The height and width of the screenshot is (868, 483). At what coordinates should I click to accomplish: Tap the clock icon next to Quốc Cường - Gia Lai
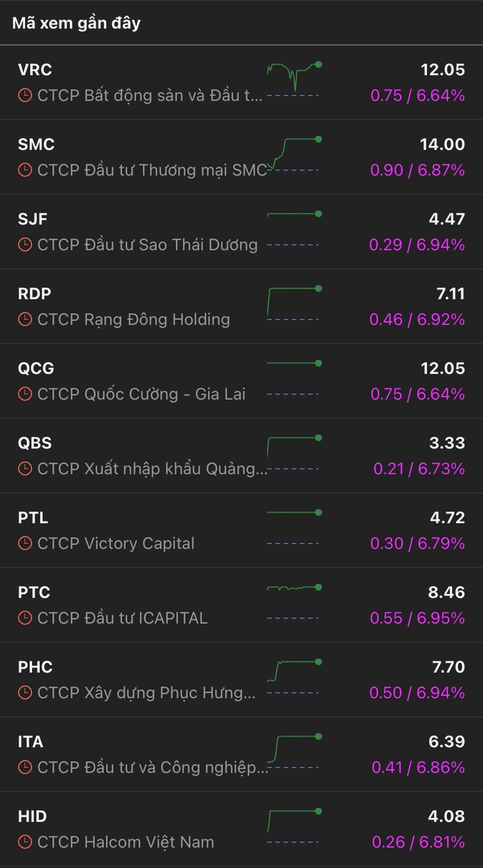[x=25, y=394]
